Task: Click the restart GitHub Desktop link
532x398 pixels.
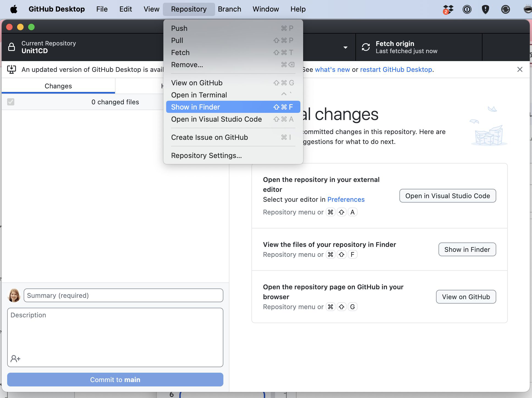Action: coord(396,69)
